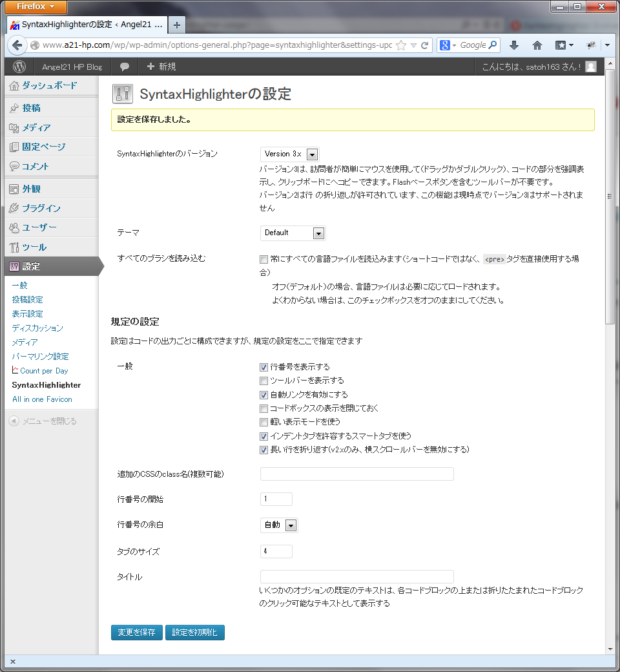Close the add-on bar with the x icon
The height and width of the screenshot is (672, 620).
(13, 662)
